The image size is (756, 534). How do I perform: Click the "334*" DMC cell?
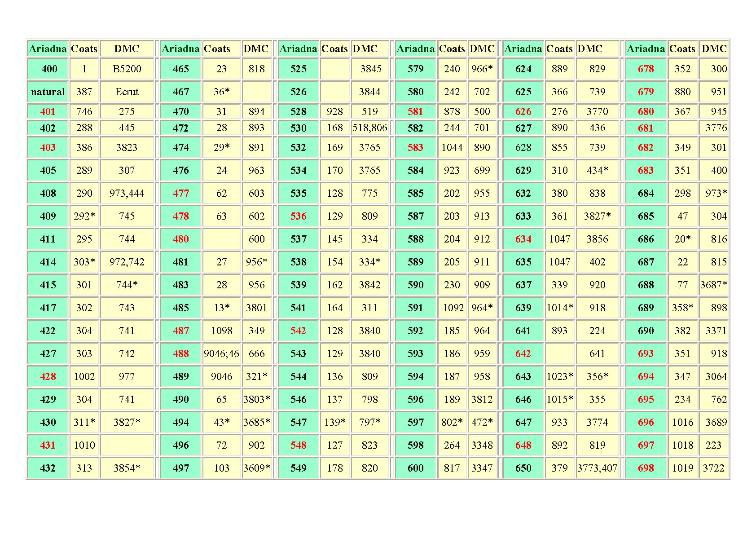tap(370, 262)
